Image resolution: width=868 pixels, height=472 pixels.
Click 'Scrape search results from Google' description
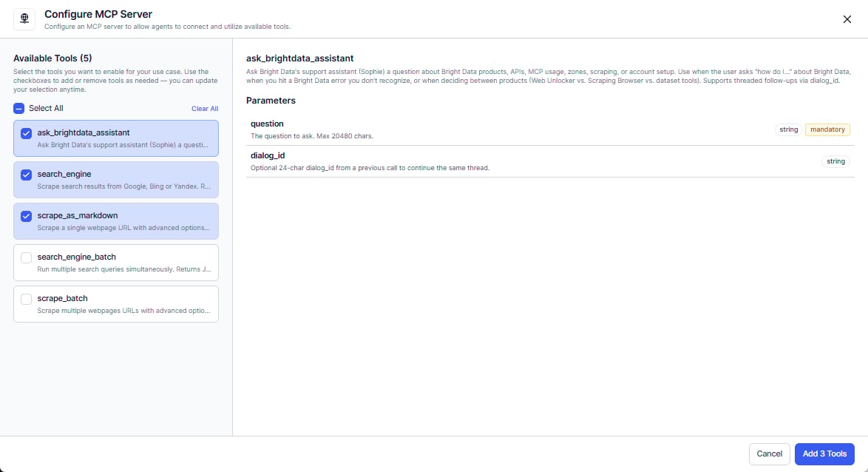(123, 186)
